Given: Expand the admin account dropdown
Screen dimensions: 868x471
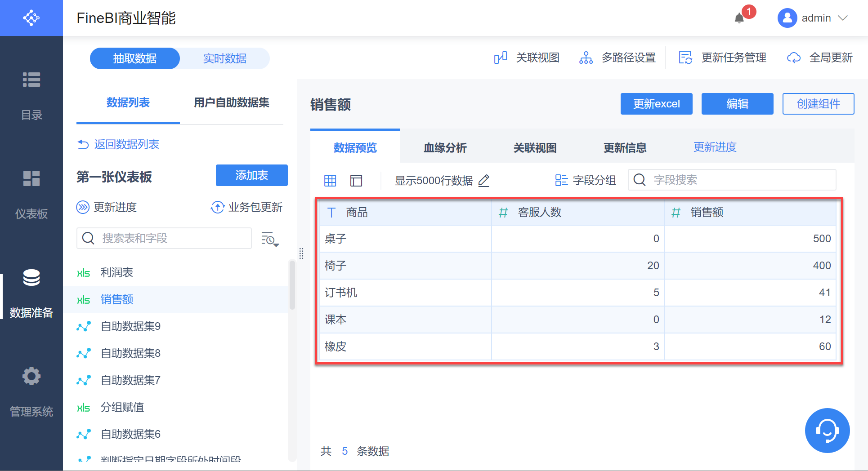Looking at the screenshot, I should (x=843, y=18).
